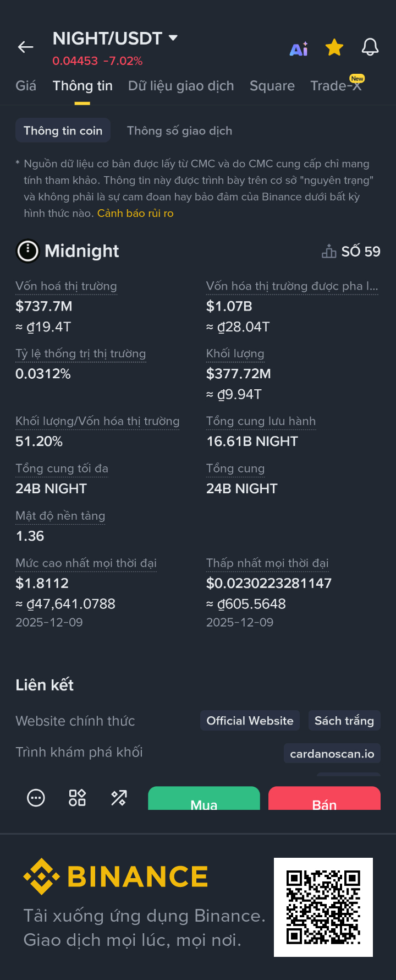
Task: Switch to Thông số giao dịch
Action: tap(179, 130)
